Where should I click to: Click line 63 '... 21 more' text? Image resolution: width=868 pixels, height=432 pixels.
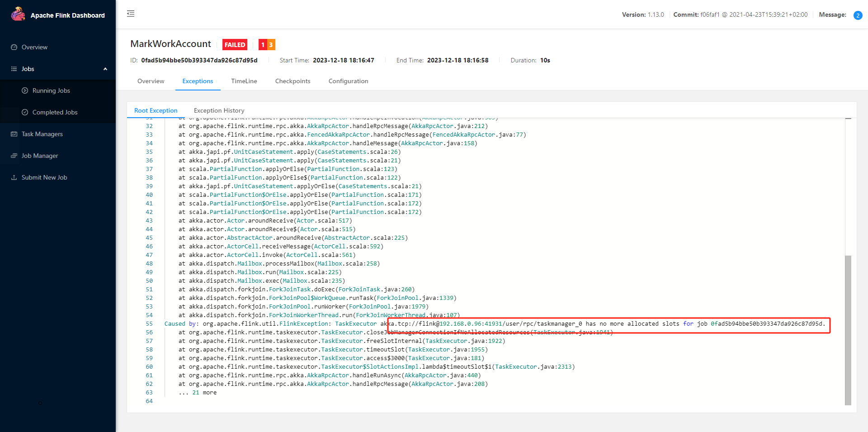[x=198, y=392]
